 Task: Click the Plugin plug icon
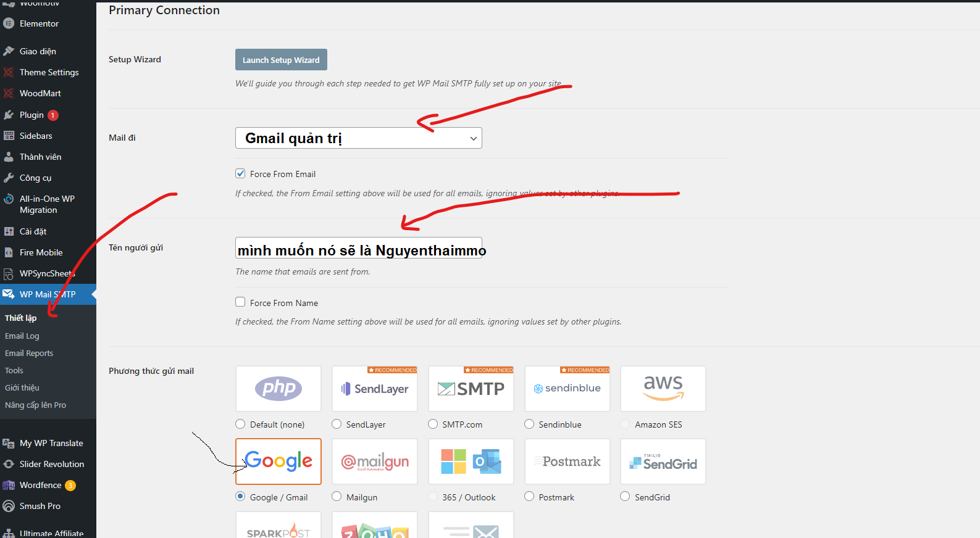(9, 115)
